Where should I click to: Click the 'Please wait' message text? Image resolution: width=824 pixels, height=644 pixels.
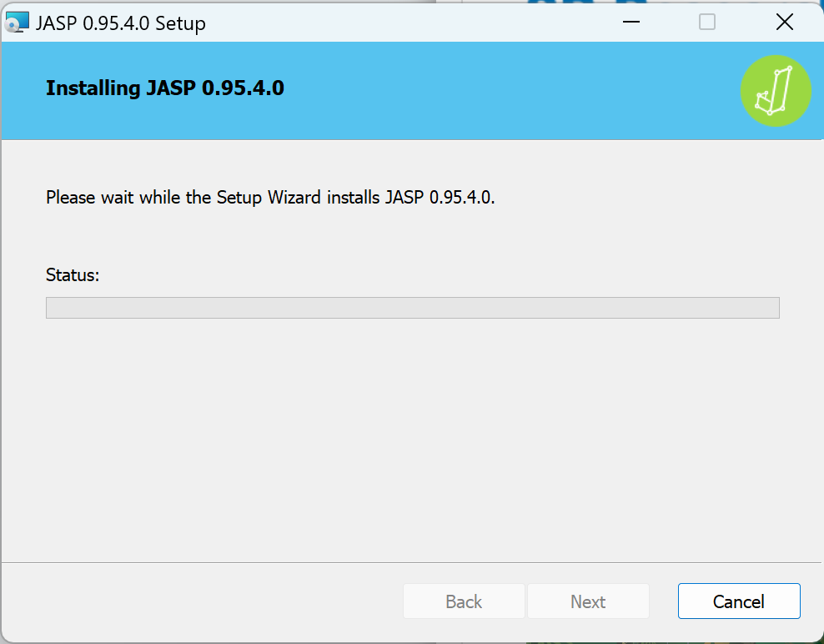[270, 198]
